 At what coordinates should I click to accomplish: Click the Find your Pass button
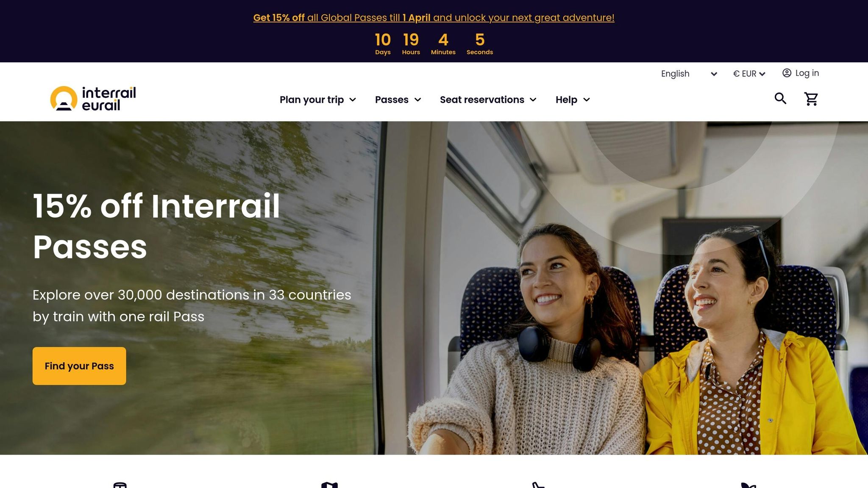tap(79, 366)
